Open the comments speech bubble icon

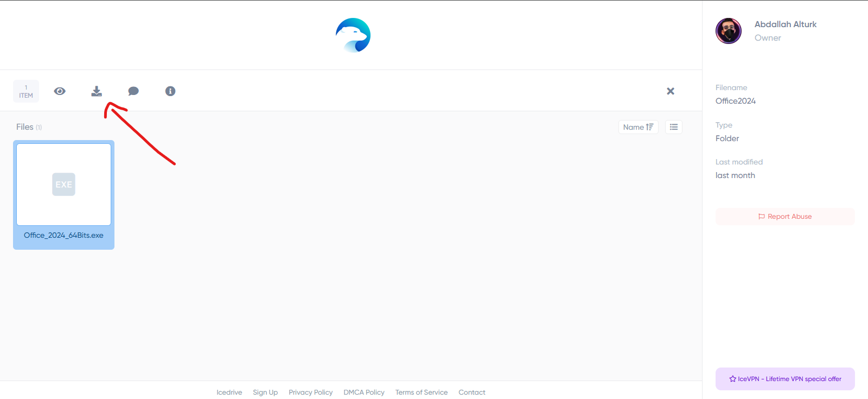coord(133,91)
